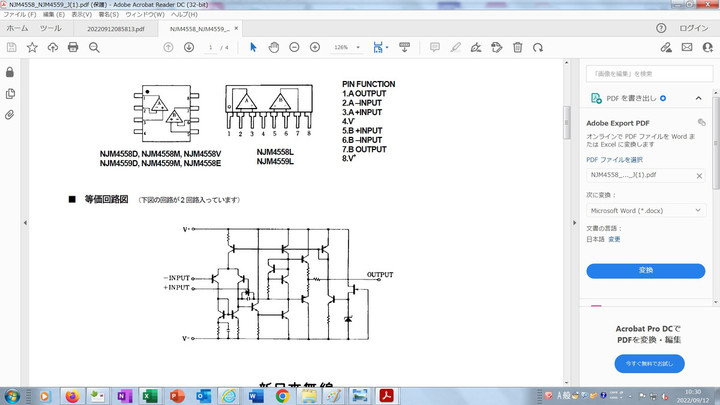Click the trash delete icon in the toolbar
Viewport: 720px width, 405px height.
coord(517,47)
